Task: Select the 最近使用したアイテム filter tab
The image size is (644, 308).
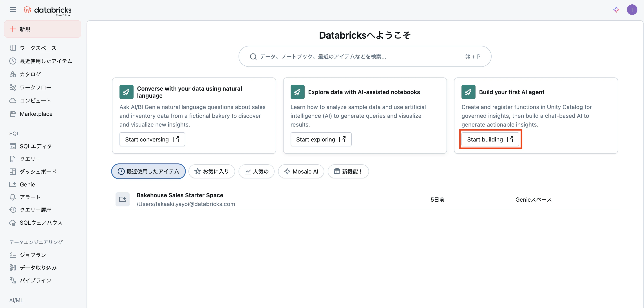Action: pyautogui.click(x=148, y=172)
